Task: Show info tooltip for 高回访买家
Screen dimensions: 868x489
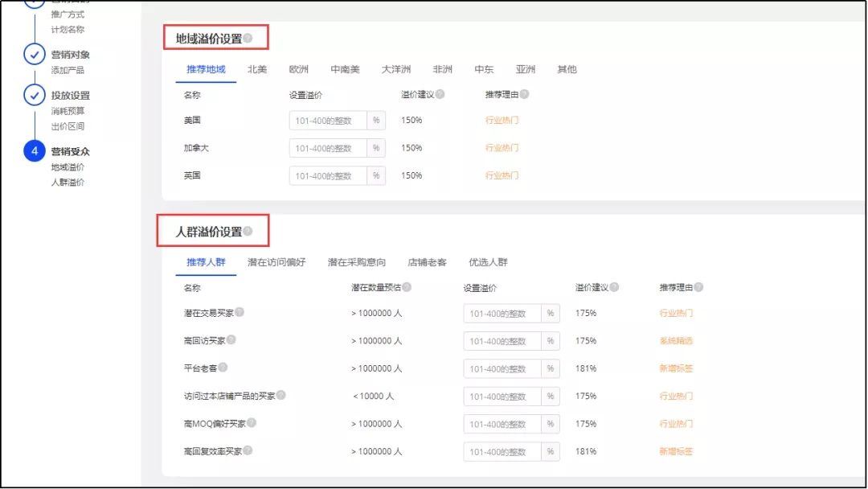Action: [231, 339]
